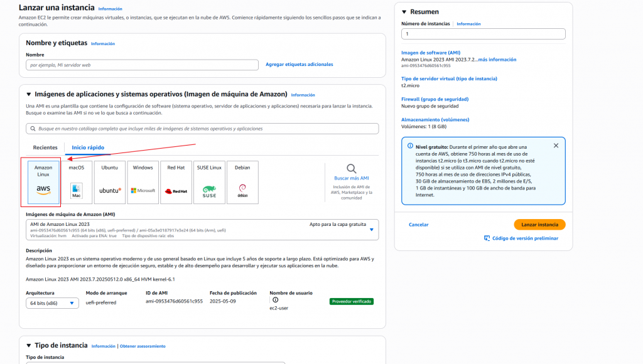This screenshot has width=643, height=364.
Task: Click the 2025-05-09 publication date
Action: (x=223, y=301)
